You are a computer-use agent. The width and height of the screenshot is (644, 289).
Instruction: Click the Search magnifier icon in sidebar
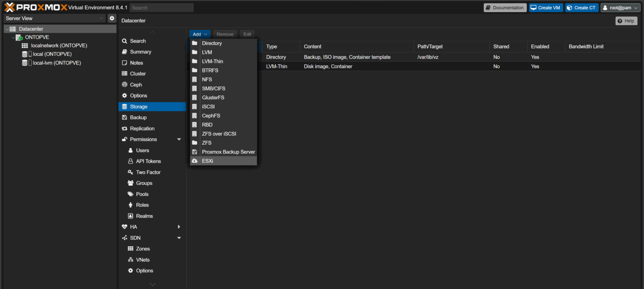coord(125,41)
